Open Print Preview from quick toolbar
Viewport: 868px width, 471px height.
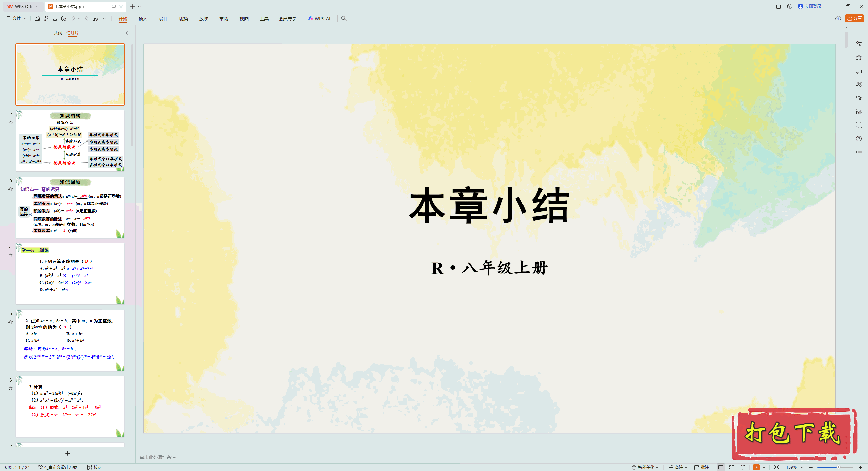pos(64,18)
